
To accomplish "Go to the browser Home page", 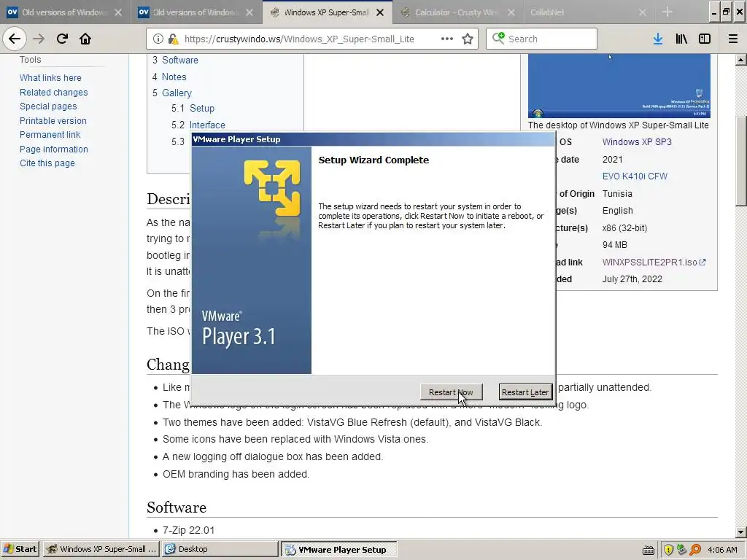I will (x=85, y=39).
